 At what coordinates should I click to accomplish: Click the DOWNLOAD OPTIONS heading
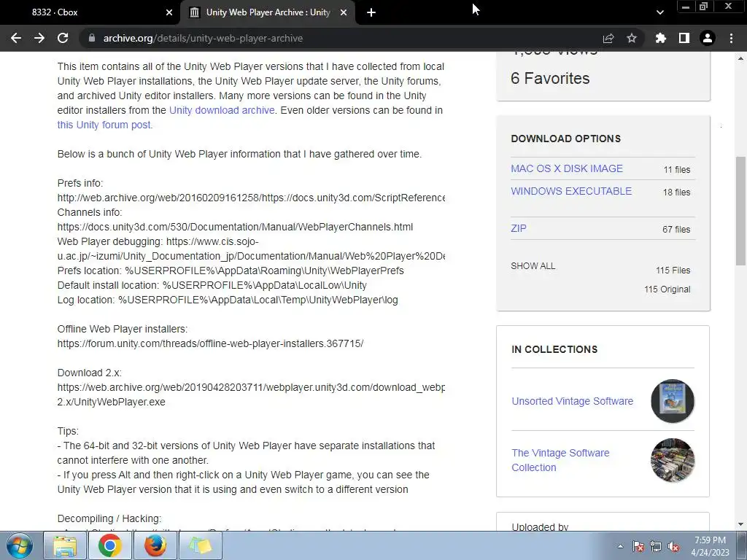click(565, 139)
